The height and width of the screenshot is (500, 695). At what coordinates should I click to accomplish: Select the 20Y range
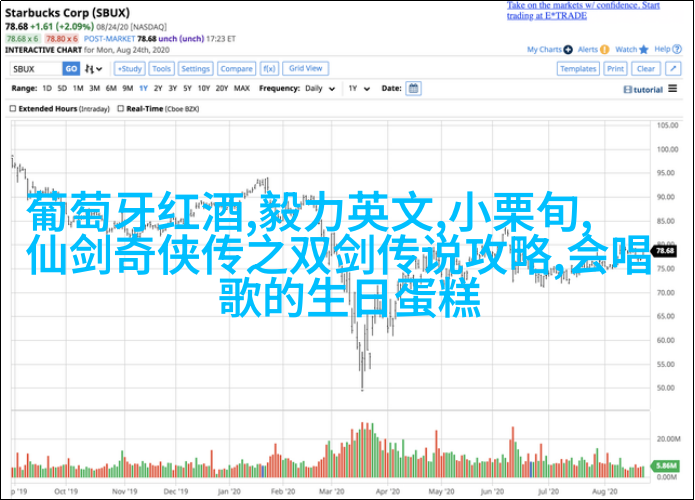(x=222, y=88)
